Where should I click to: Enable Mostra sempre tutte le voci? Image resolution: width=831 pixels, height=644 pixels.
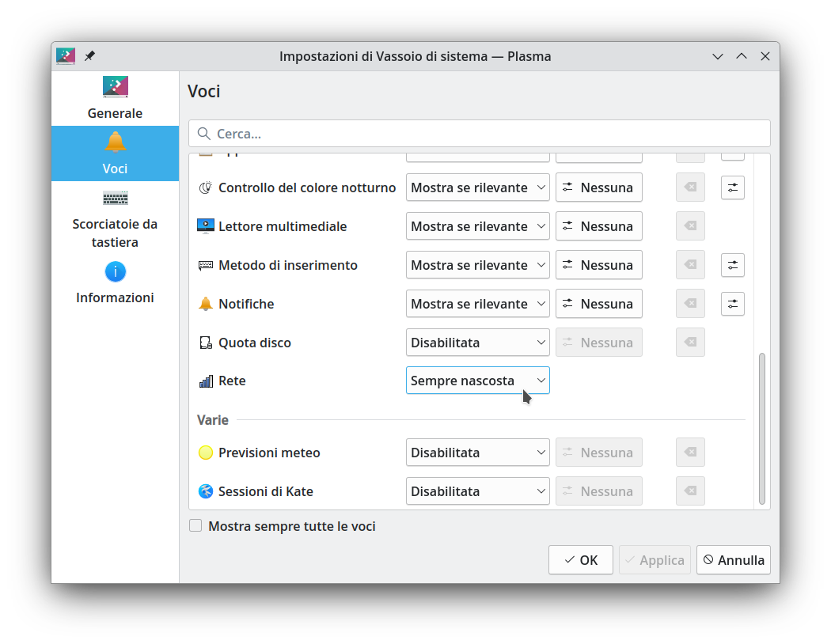click(x=195, y=526)
